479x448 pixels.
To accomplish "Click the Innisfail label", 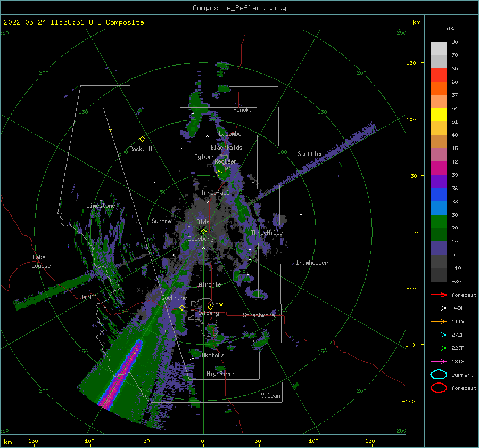I will tap(215, 193).
